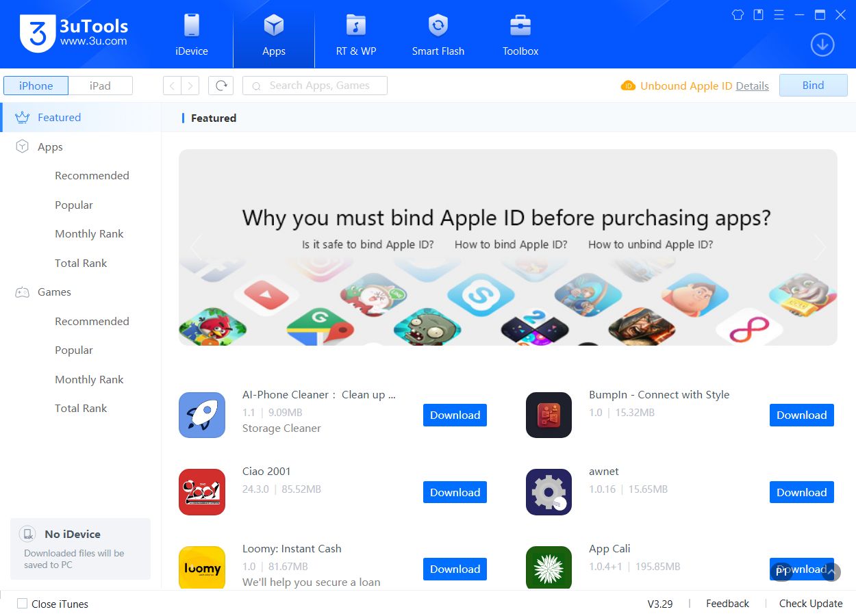This screenshot has width=856, height=616.
Task: Click Check Update in the status bar
Action: [811, 604]
